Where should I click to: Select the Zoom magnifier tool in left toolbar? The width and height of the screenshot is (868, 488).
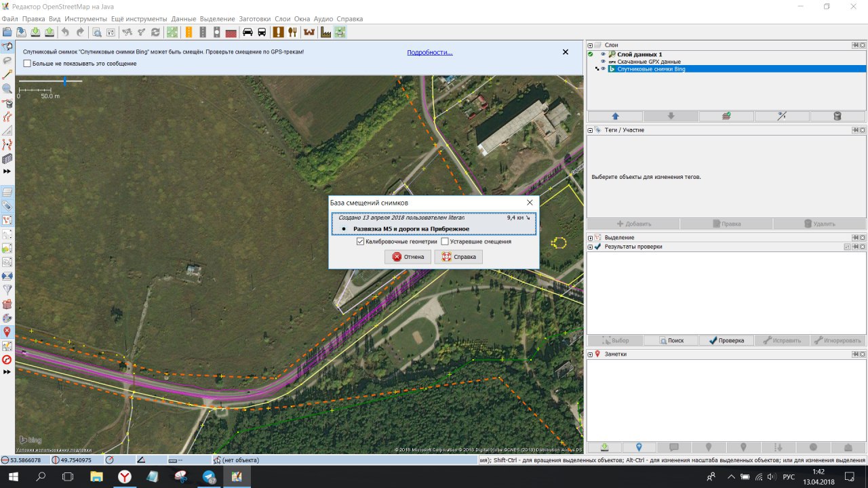pyautogui.click(x=7, y=89)
